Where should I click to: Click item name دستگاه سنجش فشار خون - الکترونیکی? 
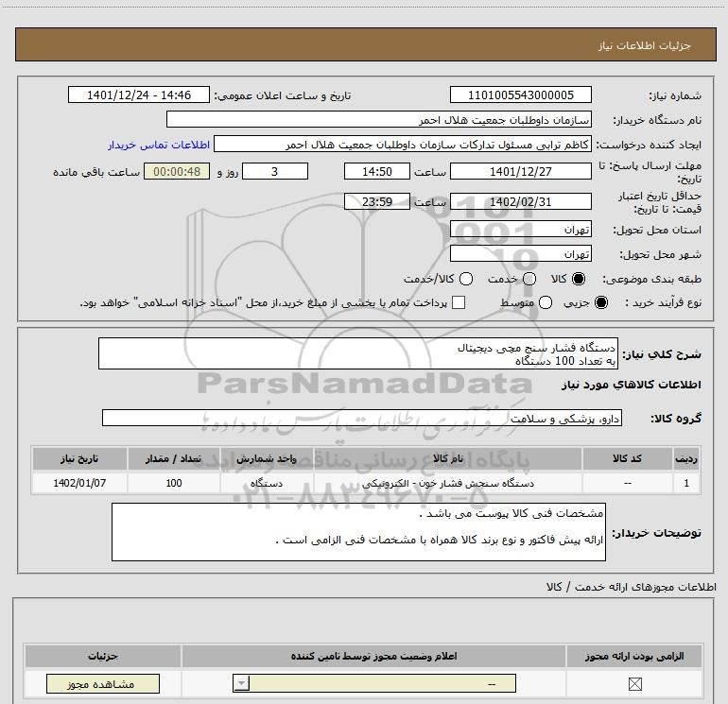coord(448,483)
